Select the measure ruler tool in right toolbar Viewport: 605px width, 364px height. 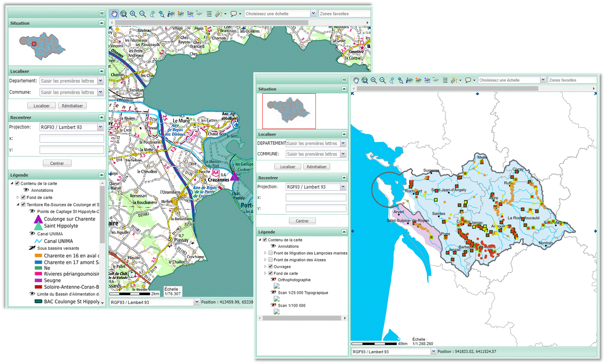(455, 80)
